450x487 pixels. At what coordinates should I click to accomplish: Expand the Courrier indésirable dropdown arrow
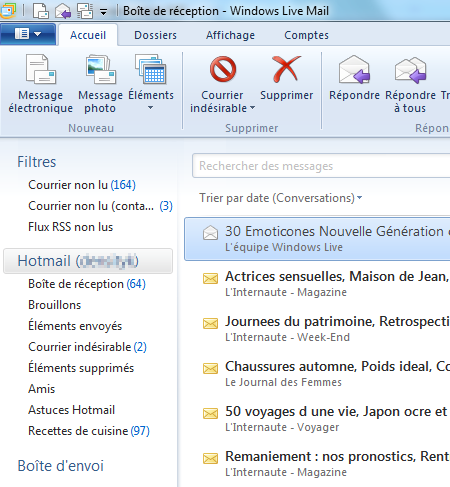[x=252, y=108]
